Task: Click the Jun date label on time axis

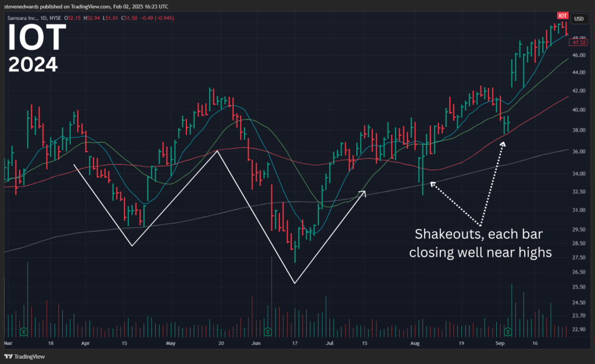Action: pyautogui.click(x=256, y=343)
